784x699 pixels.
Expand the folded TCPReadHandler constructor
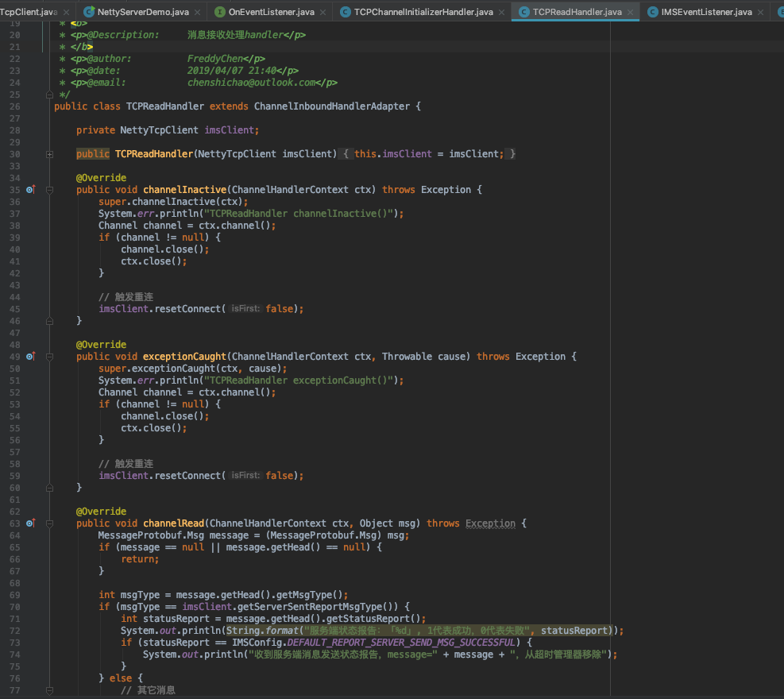click(x=49, y=154)
